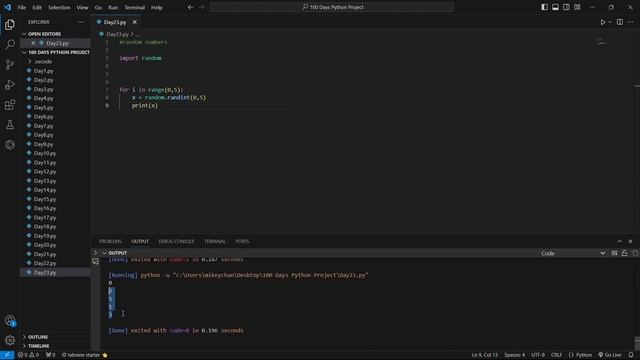
Task: Open Source Control view
Action: click(10, 64)
